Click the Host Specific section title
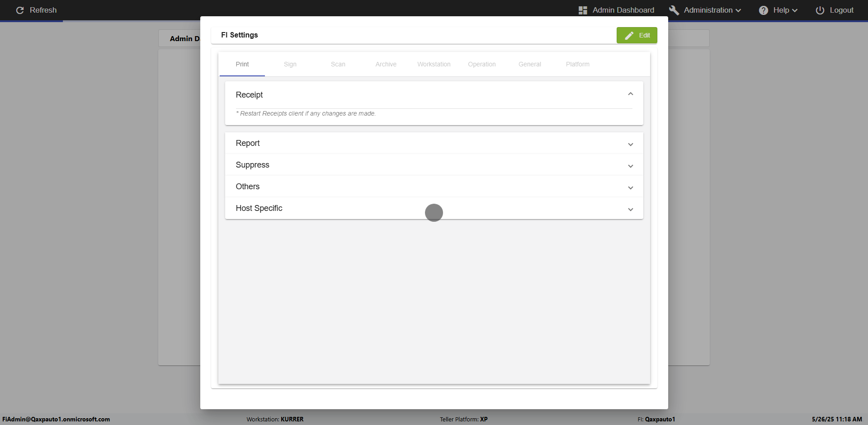 [x=259, y=208]
